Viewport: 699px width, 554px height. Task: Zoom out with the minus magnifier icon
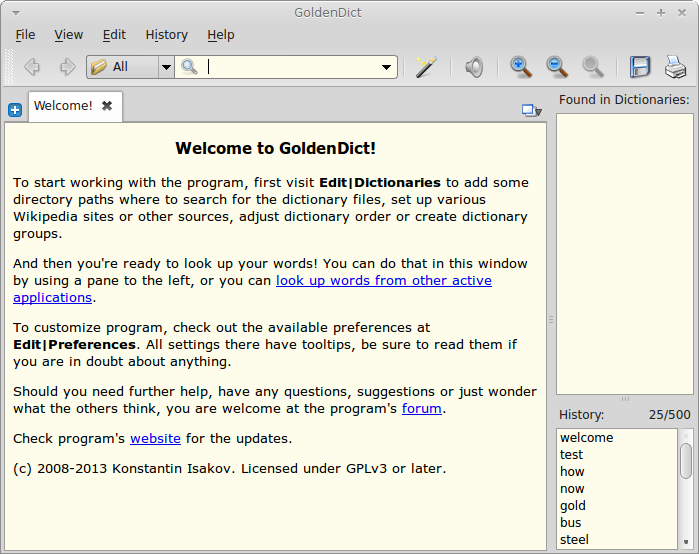(557, 67)
